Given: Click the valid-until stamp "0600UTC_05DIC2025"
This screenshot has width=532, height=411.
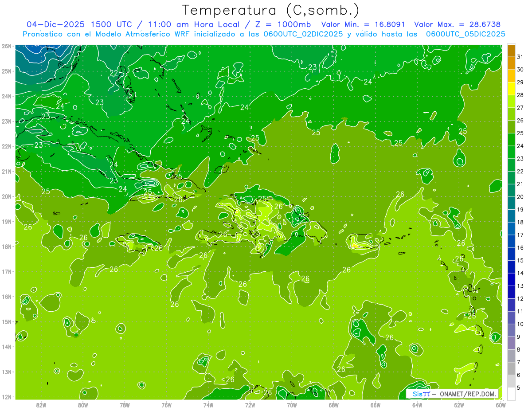Looking at the screenshot, I should (465, 34).
